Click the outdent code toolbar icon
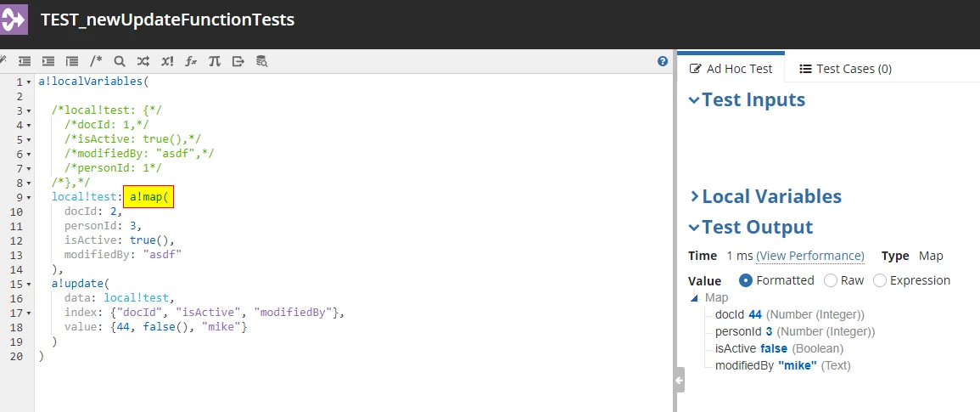 pyautogui.click(x=25, y=61)
